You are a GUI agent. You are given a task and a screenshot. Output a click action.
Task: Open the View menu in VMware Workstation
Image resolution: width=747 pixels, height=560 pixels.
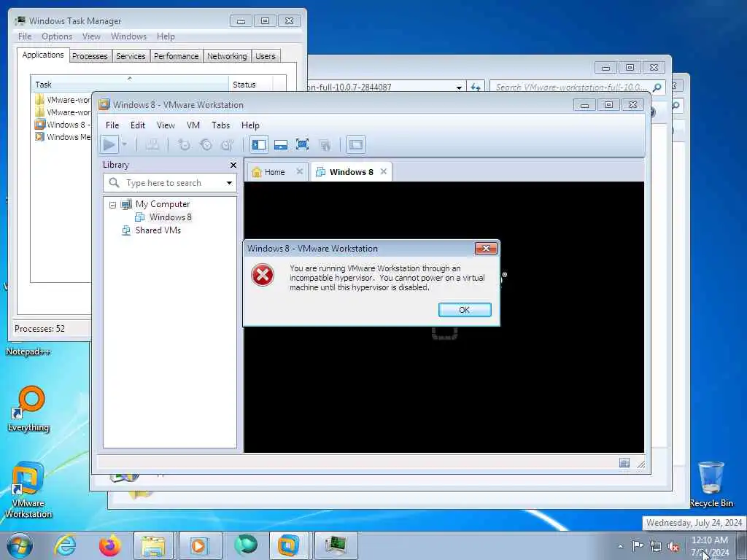tap(166, 125)
